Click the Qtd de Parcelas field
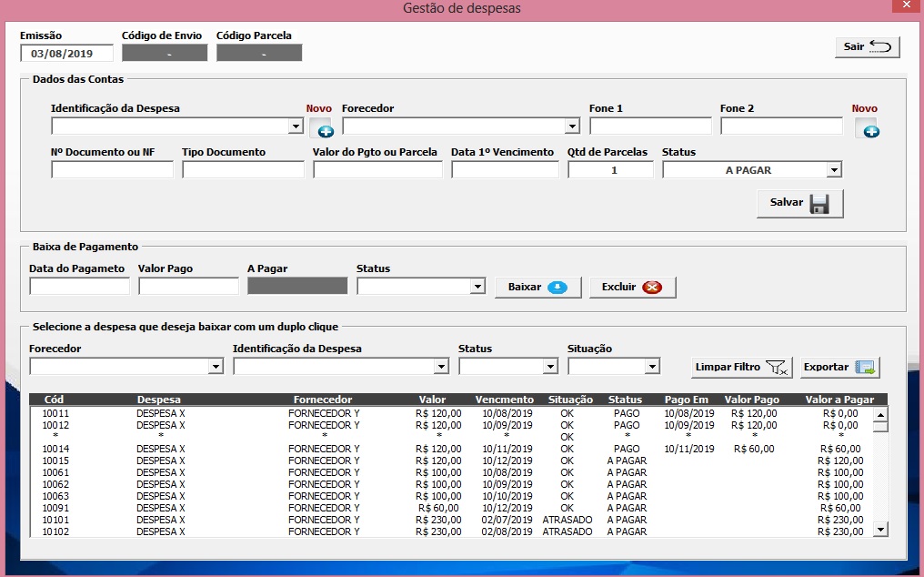This screenshot has width=924, height=577. pyautogui.click(x=610, y=170)
